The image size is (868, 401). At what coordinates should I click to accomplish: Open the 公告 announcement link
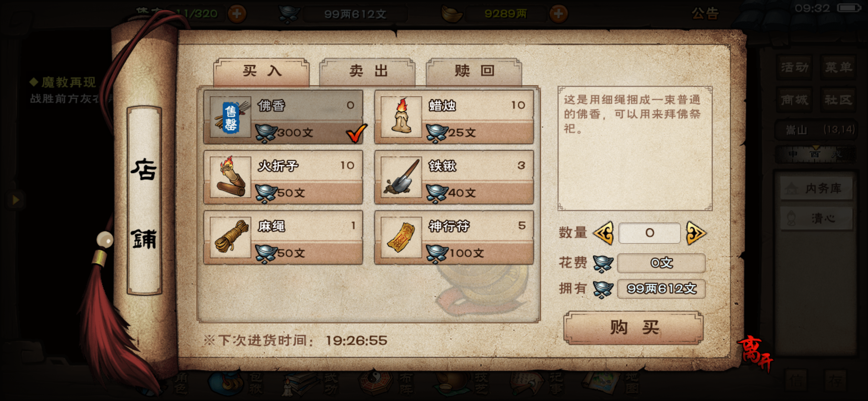pos(705,14)
